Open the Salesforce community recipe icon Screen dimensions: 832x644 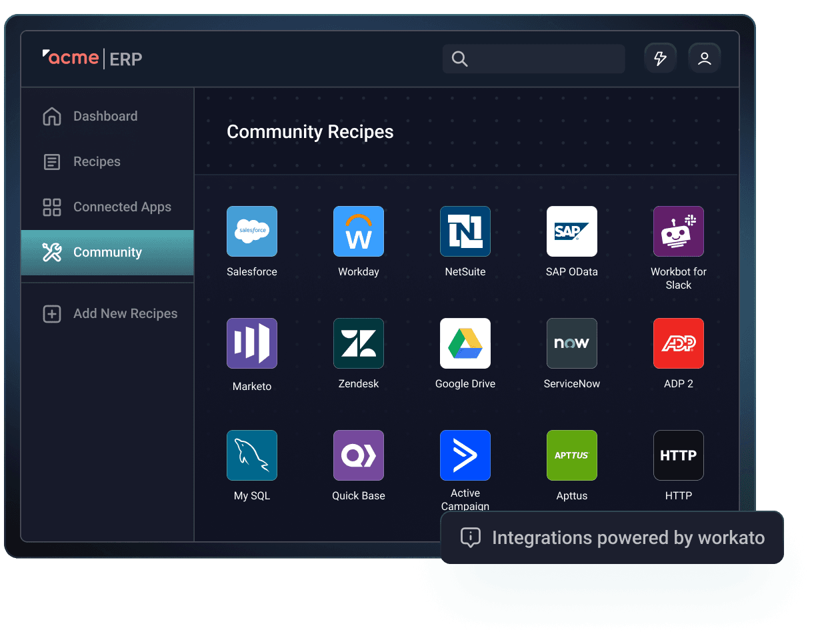point(252,231)
